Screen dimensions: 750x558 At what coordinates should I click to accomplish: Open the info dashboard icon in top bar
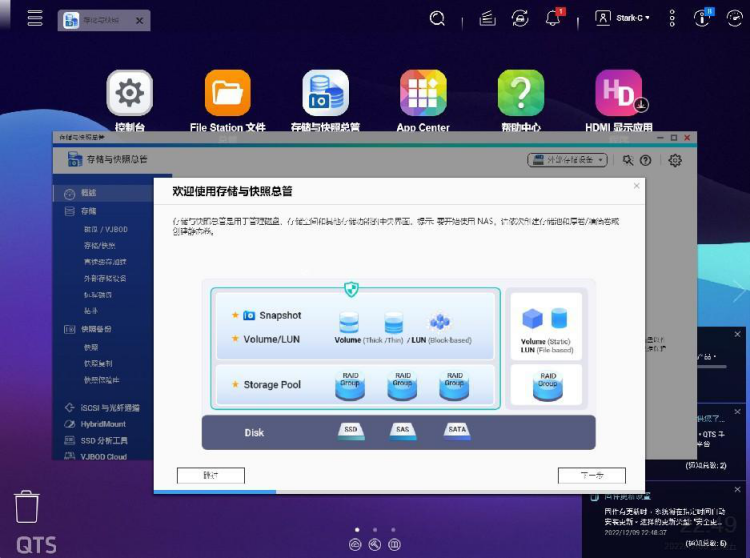point(702,18)
